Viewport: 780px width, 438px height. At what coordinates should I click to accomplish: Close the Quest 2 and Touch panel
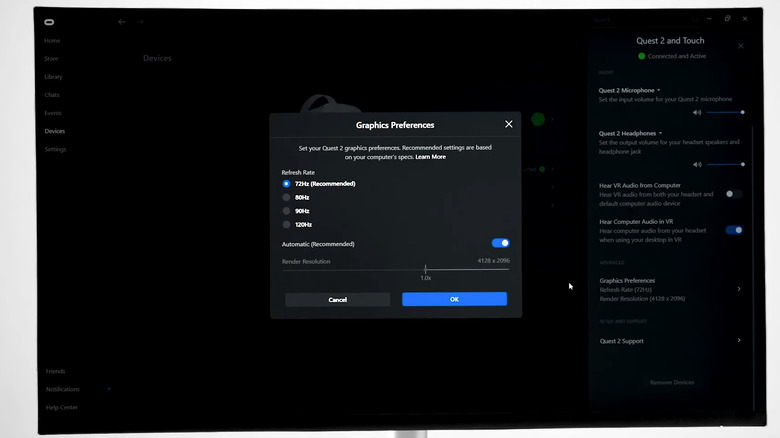point(741,46)
